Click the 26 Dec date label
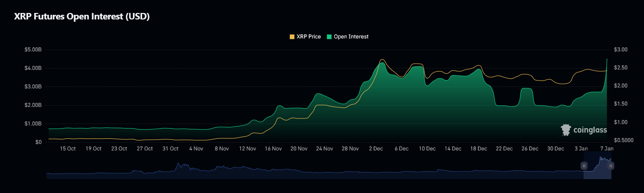 530,149
